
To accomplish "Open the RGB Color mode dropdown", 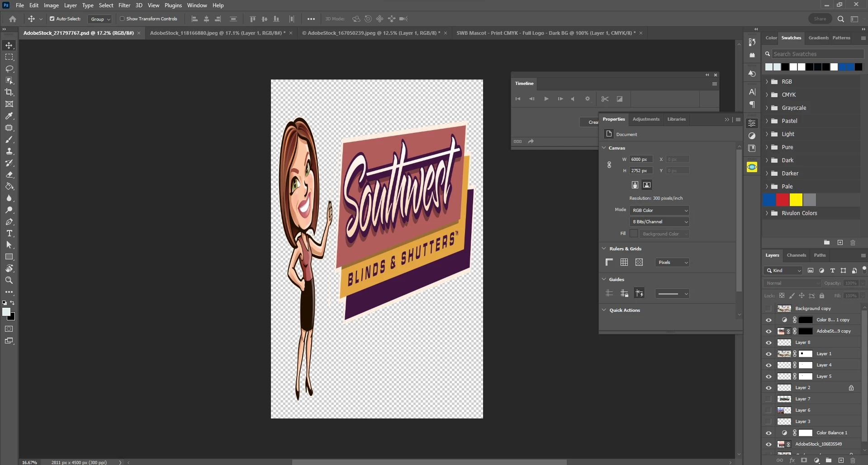I will [659, 211].
